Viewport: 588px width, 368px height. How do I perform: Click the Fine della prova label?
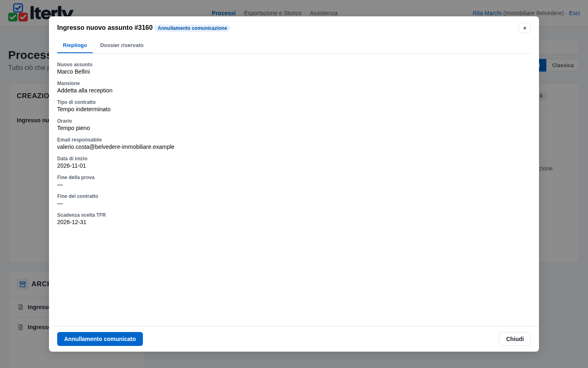point(76,177)
